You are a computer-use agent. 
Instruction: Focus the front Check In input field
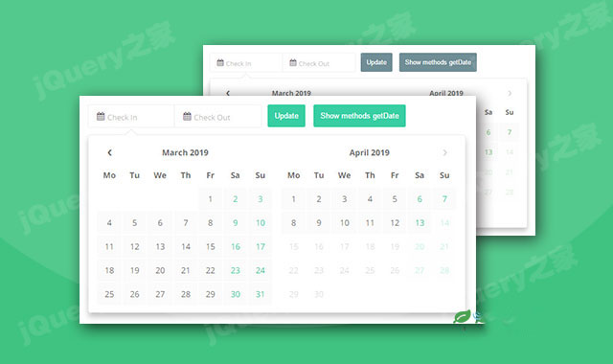pyautogui.click(x=131, y=116)
